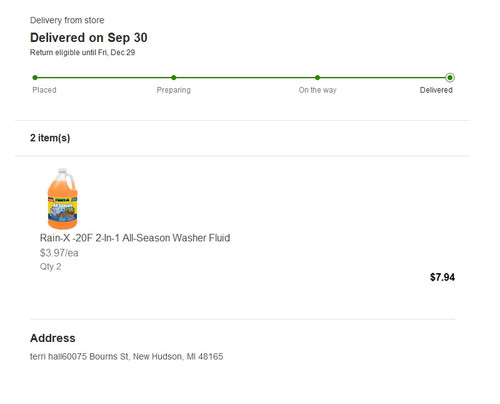Select the Delivered circle marker on tracker
This screenshot has width=500, height=404.
pos(450,78)
